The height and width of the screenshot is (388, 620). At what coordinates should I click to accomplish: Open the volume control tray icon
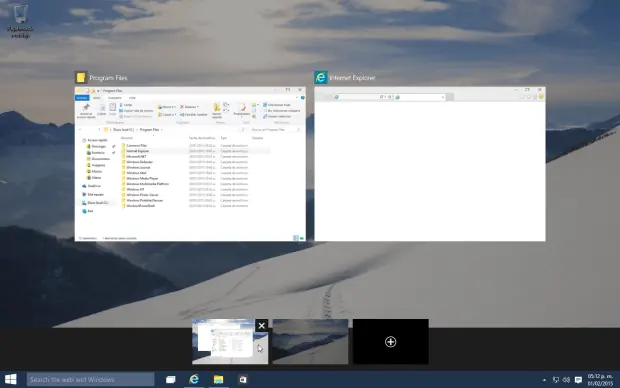point(566,380)
